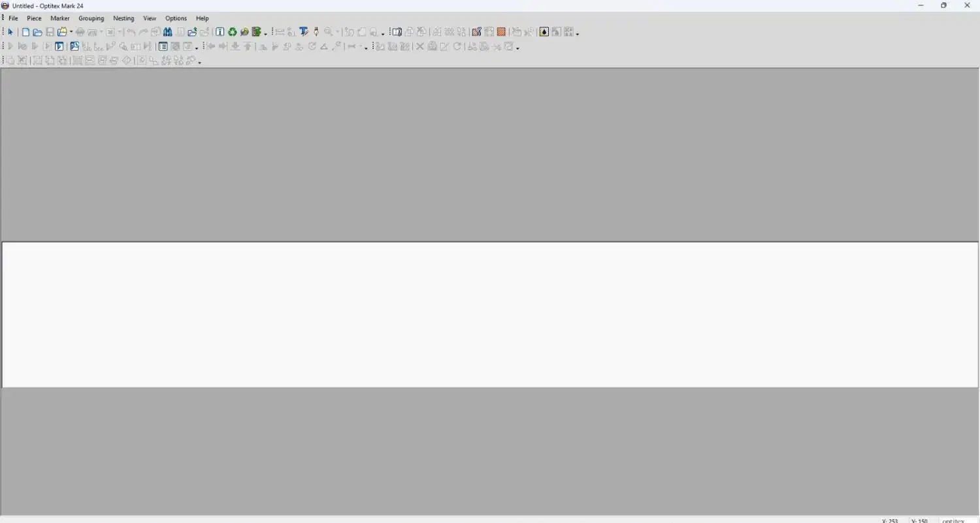Click the triangle angle icon
The image size is (980, 523).
[324, 46]
